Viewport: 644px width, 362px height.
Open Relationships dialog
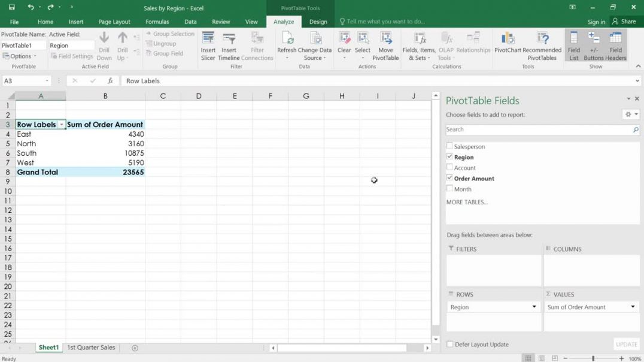pos(473,43)
